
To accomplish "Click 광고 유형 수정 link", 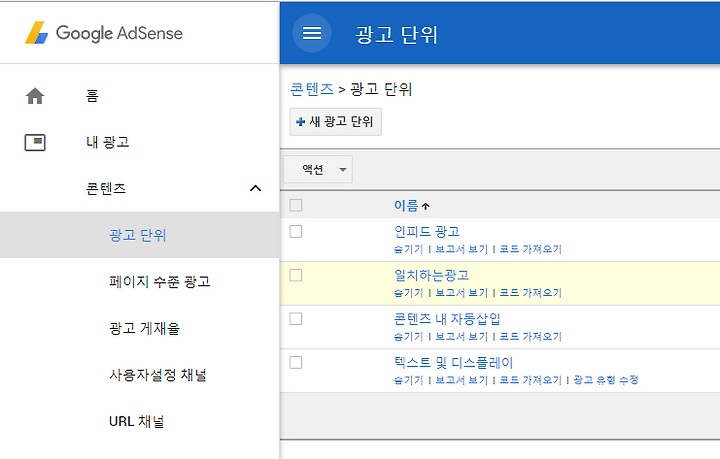I will (606, 380).
